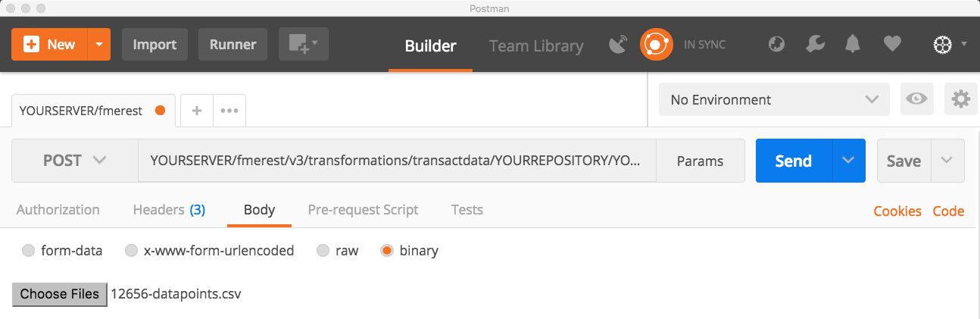Open manage environments gear icon
The height and width of the screenshot is (319, 980).
coord(961,99)
